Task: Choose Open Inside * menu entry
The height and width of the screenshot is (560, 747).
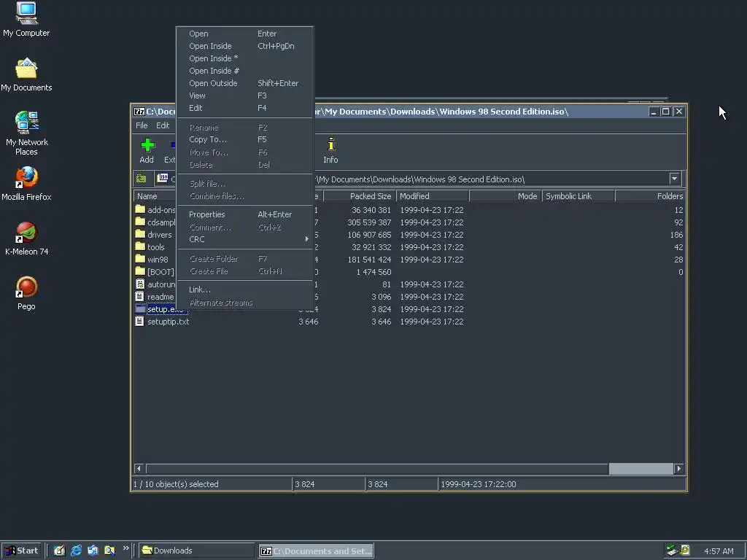Action: pyautogui.click(x=245, y=58)
